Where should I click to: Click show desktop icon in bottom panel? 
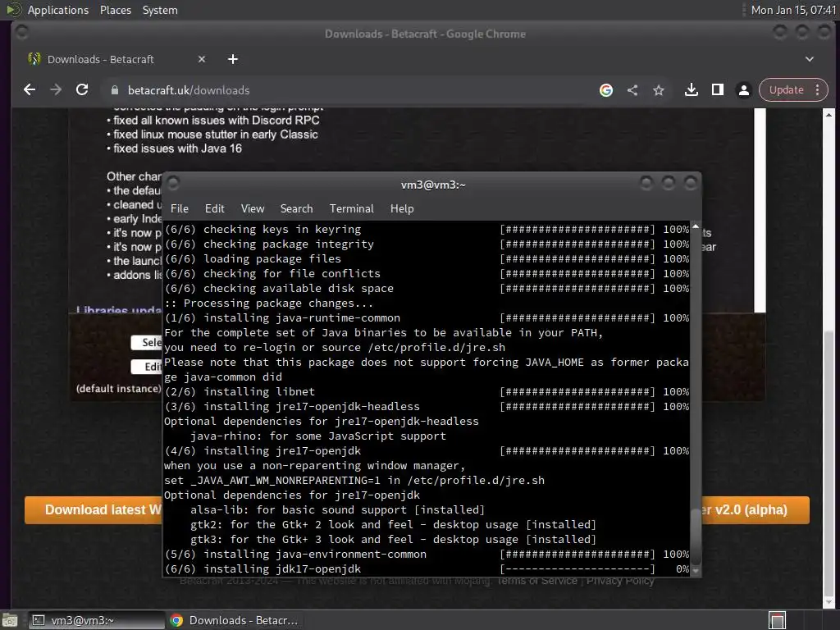[x=10, y=620]
